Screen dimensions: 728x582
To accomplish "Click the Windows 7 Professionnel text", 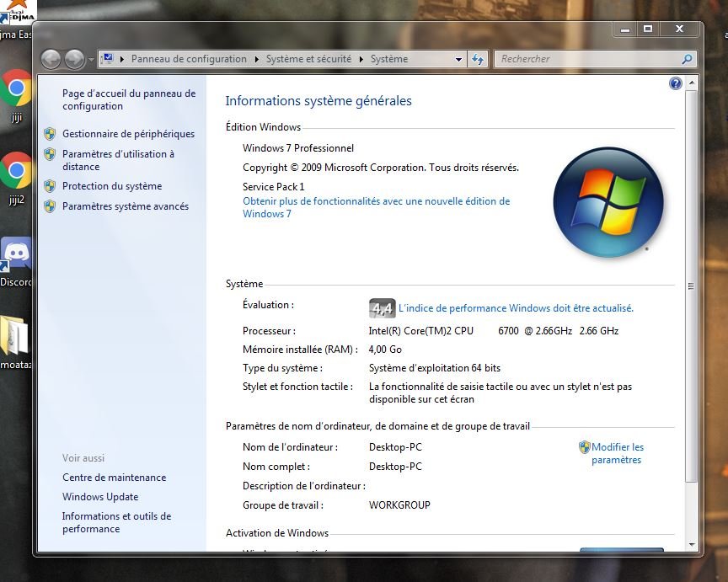I will (298, 148).
